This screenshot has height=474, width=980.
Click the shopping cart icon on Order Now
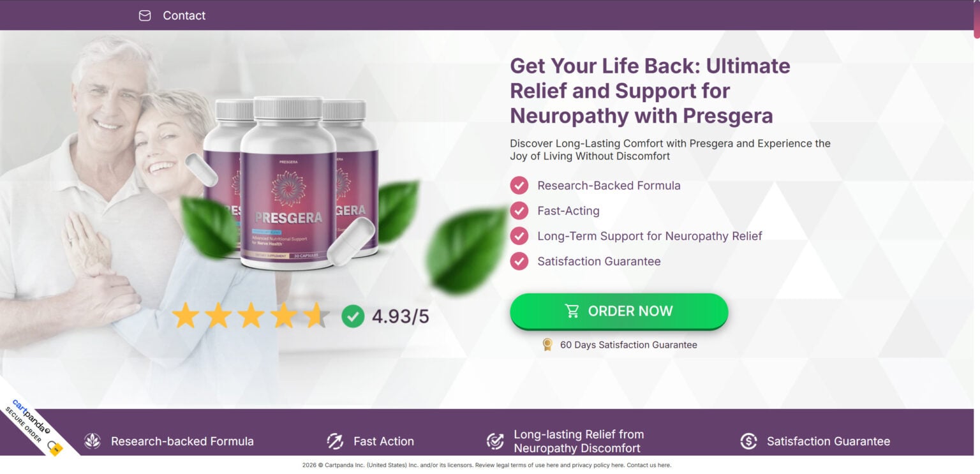point(572,311)
